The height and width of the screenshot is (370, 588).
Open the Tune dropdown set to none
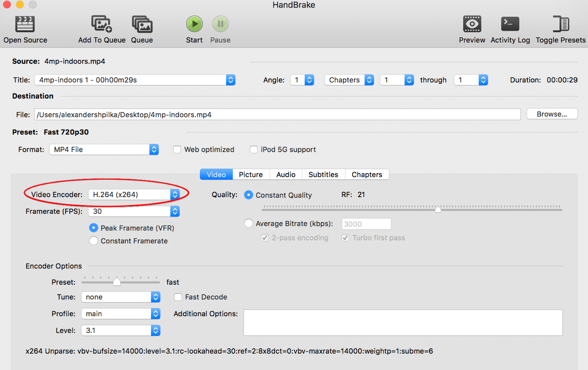point(121,297)
